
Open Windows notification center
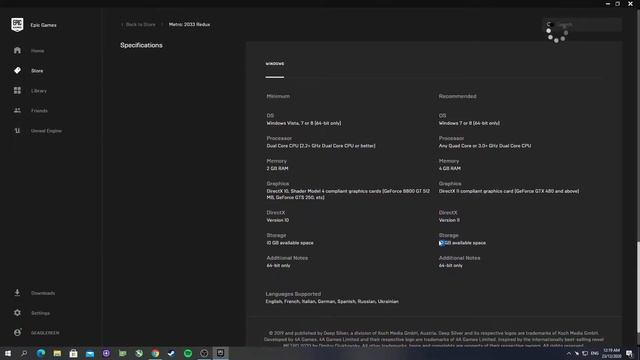[x=629, y=353]
